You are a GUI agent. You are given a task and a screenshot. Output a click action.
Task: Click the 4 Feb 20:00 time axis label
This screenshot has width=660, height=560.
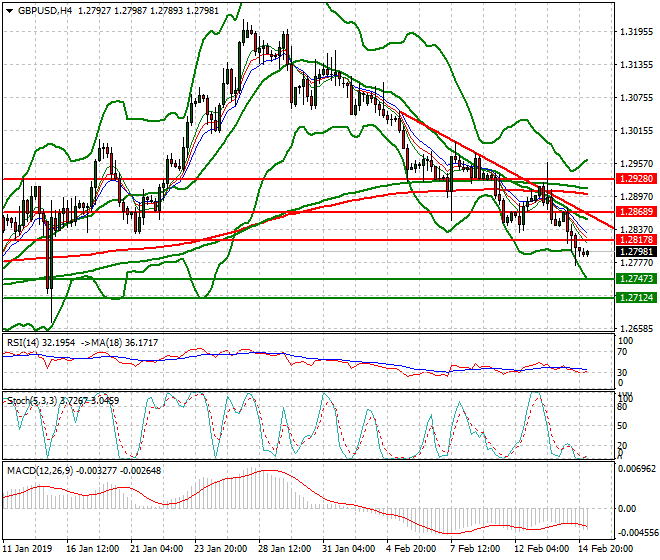tap(411, 549)
